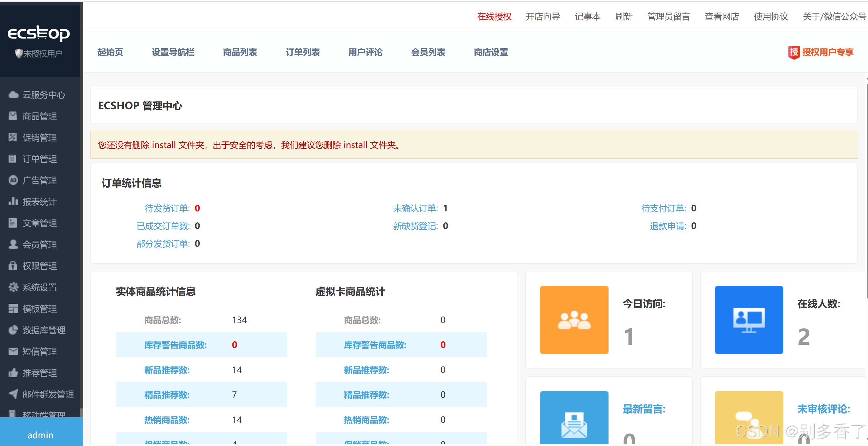
Task: Click the cloud icon for 云服务中心
Action: click(x=13, y=95)
